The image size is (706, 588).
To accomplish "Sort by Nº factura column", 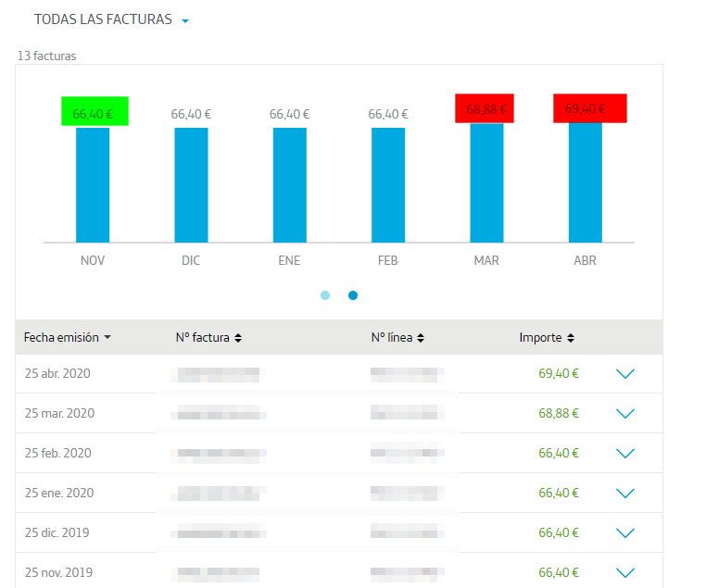I will click(x=208, y=338).
